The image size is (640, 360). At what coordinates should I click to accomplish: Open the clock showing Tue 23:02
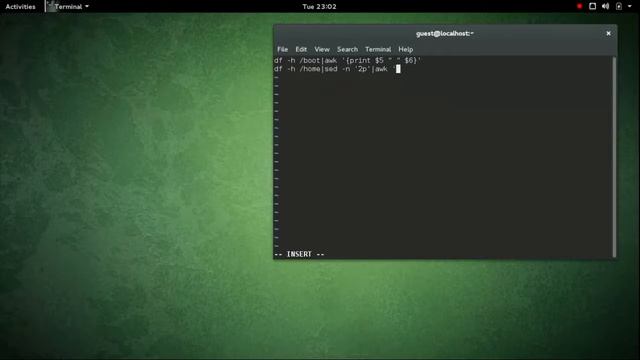[319, 7]
